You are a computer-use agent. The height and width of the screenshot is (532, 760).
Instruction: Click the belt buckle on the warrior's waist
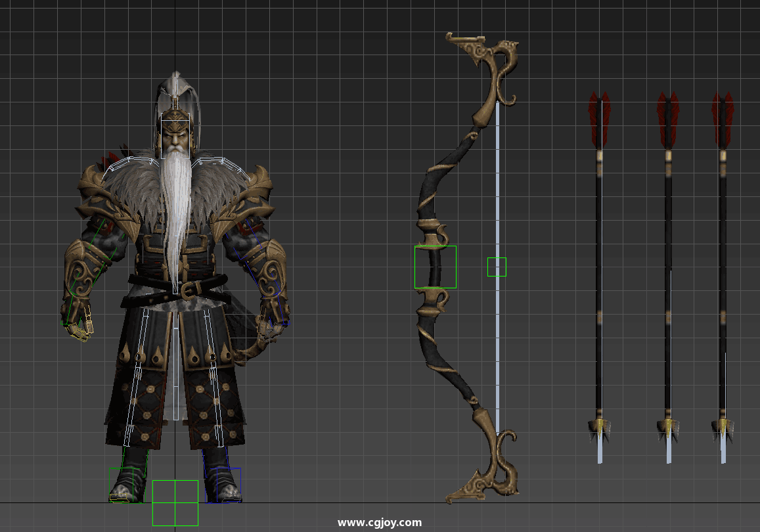tap(190, 289)
